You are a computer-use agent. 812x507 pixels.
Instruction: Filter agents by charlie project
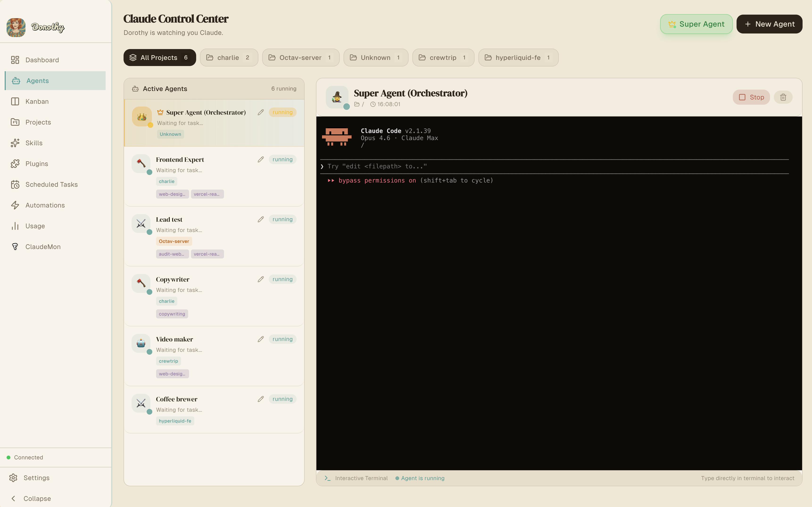pos(229,58)
